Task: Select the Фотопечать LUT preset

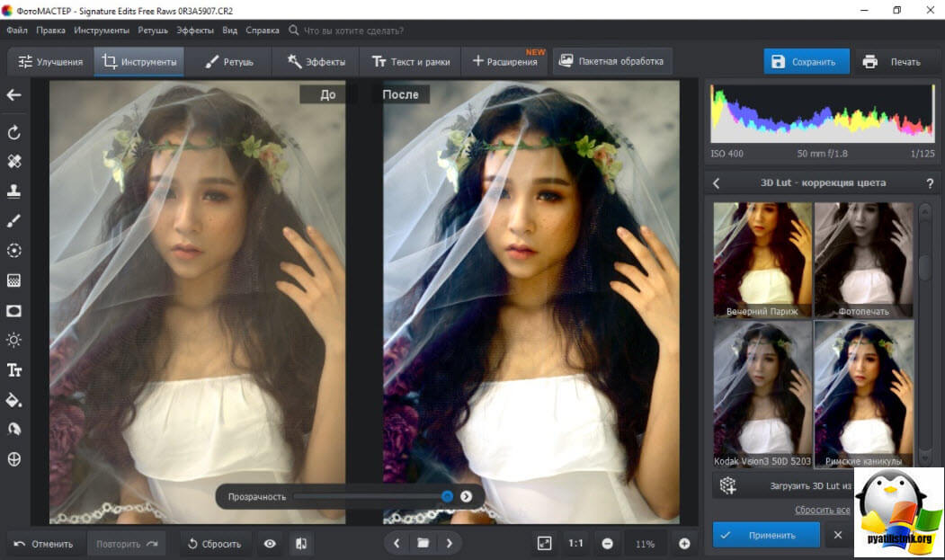Action: pos(864,260)
